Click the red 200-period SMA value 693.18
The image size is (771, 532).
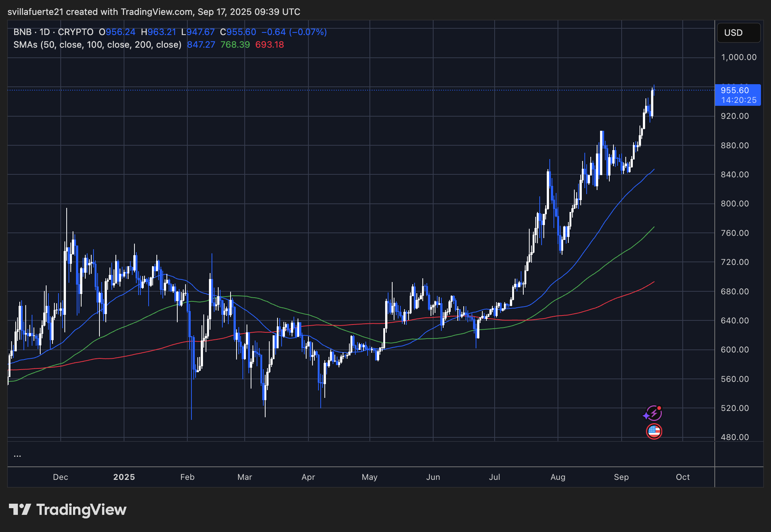269,44
